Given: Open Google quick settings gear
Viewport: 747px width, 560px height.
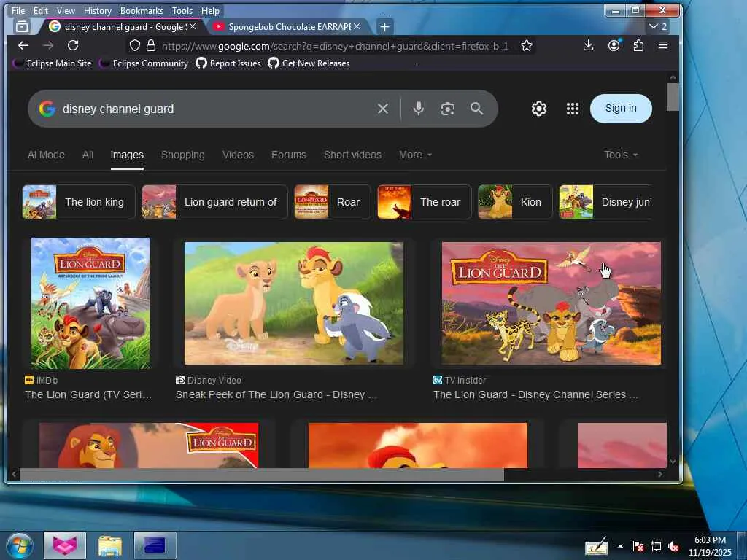Looking at the screenshot, I should tap(539, 109).
